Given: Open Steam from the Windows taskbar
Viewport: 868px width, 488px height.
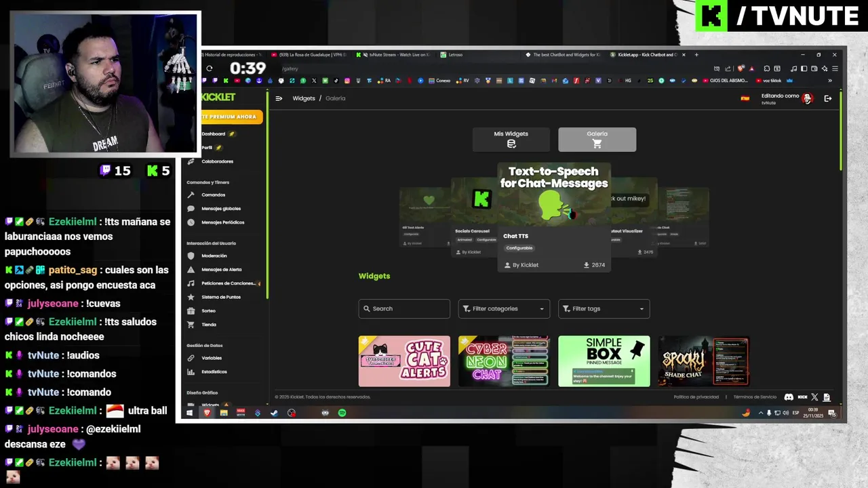Looking at the screenshot, I should point(274,413).
